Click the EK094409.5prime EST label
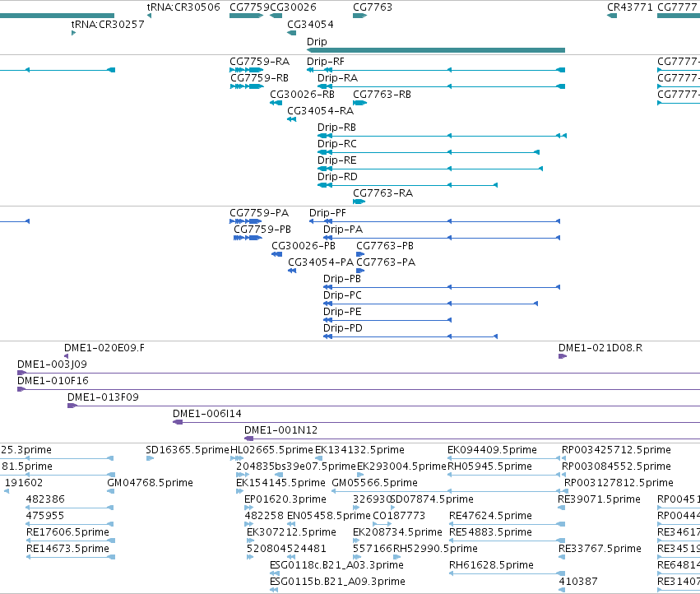 point(492,450)
